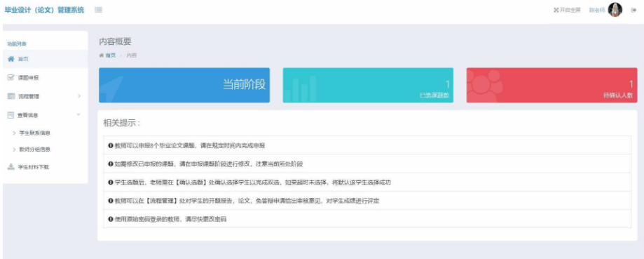The height and width of the screenshot is (259, 644).
Task: Toggle sidebar with hamburger menu icon
Action: point(99,10)
